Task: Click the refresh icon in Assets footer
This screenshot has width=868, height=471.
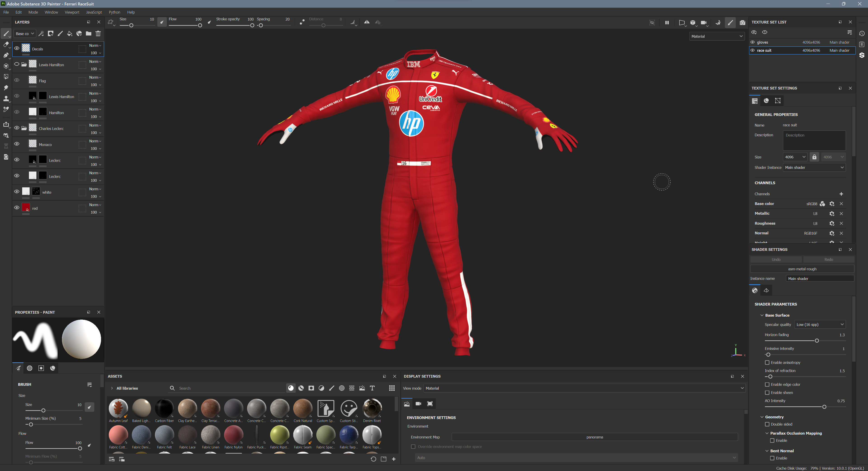Action: [373, 459]
